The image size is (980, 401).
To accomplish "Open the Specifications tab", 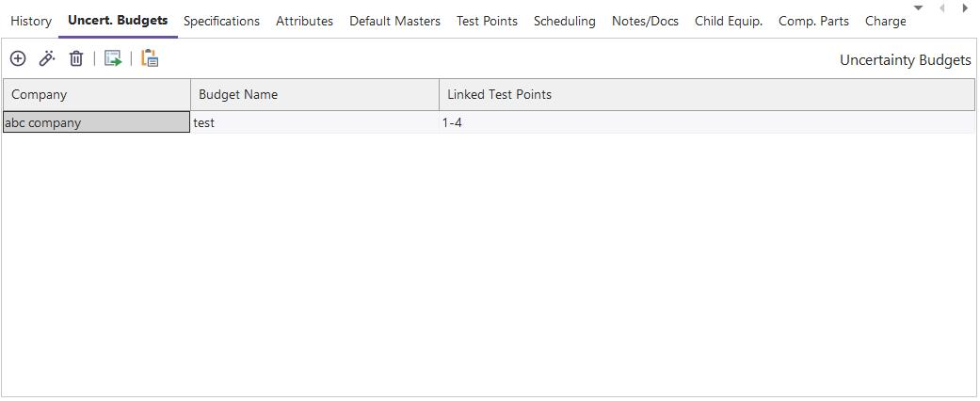I will 221,21.
